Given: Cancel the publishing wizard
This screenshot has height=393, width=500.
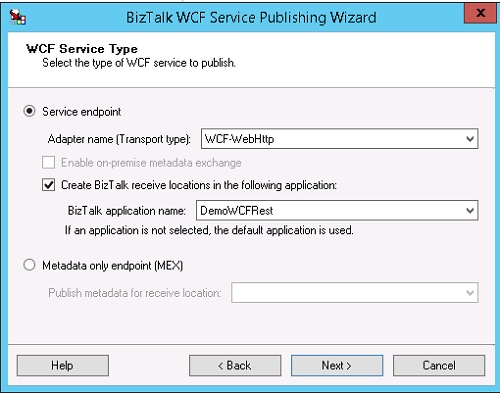Looking at the screenshot, I should (439, 366).
